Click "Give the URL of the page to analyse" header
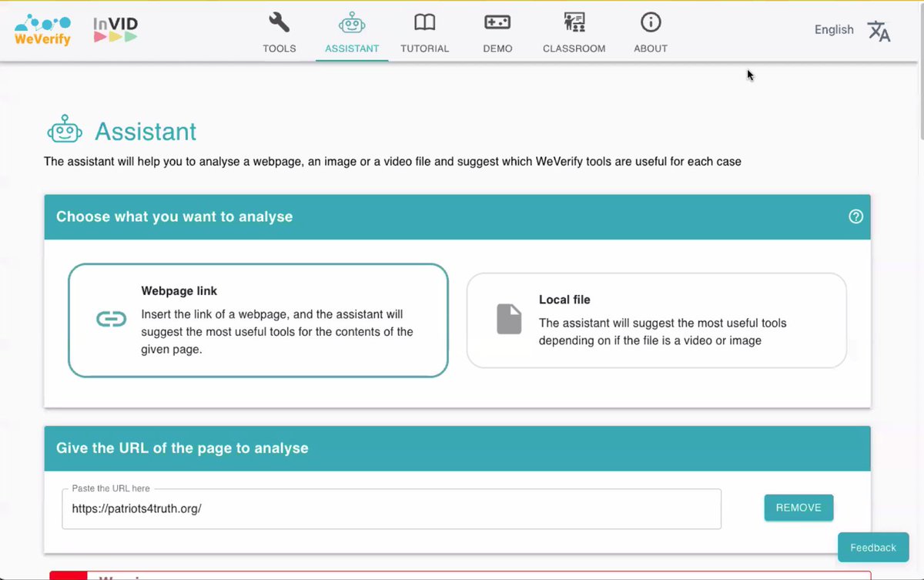924x580 pixels. pyautogui.click(x=457, y=448)
